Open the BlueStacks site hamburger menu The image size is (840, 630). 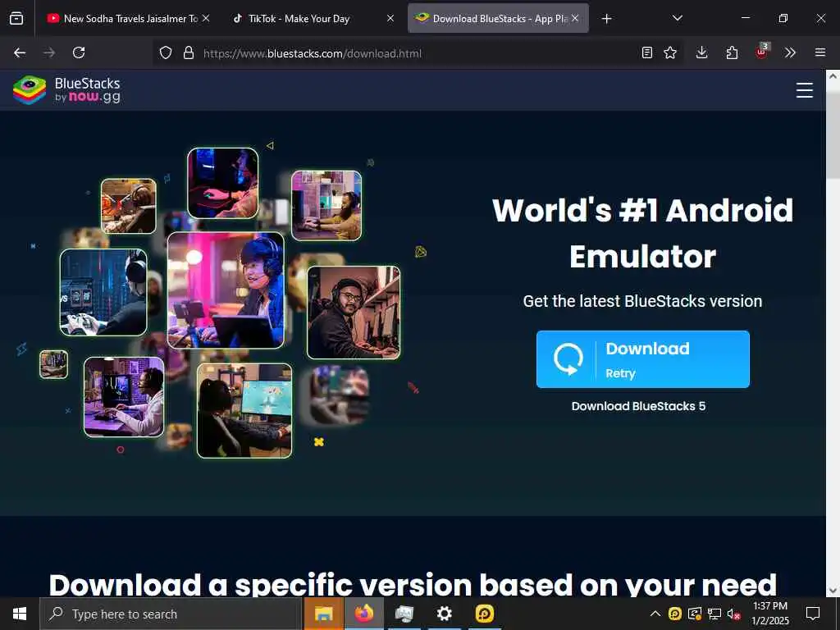coord(804,90)
